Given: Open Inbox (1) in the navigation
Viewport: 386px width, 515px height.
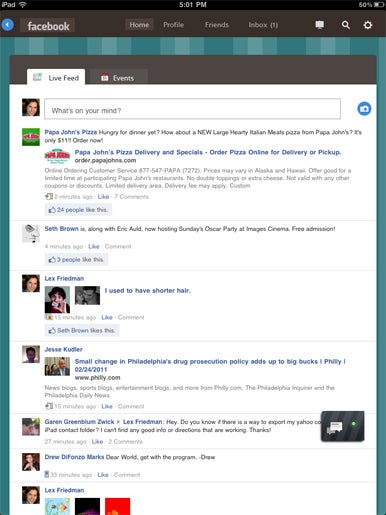Looking at the screenshot, I should click(263, 25).
